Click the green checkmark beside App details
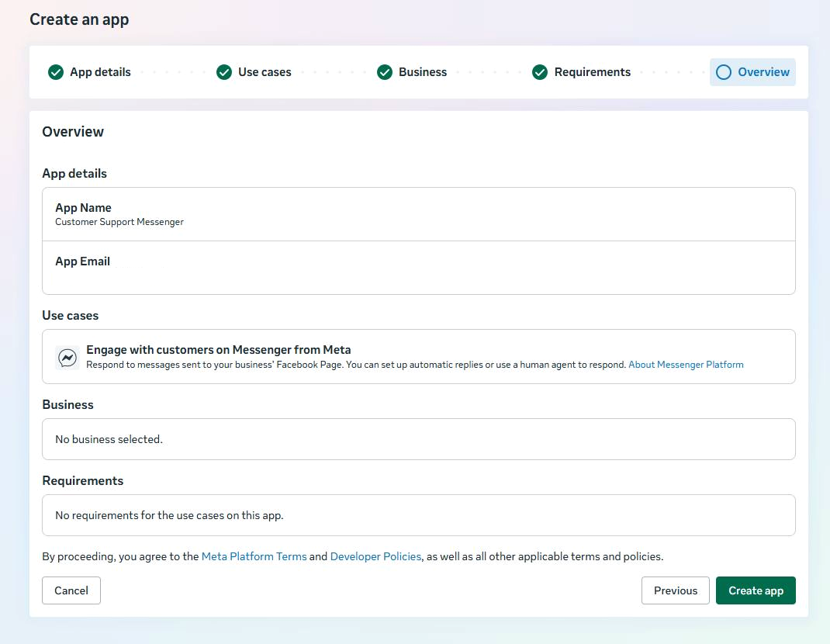 tap(56, 72)
